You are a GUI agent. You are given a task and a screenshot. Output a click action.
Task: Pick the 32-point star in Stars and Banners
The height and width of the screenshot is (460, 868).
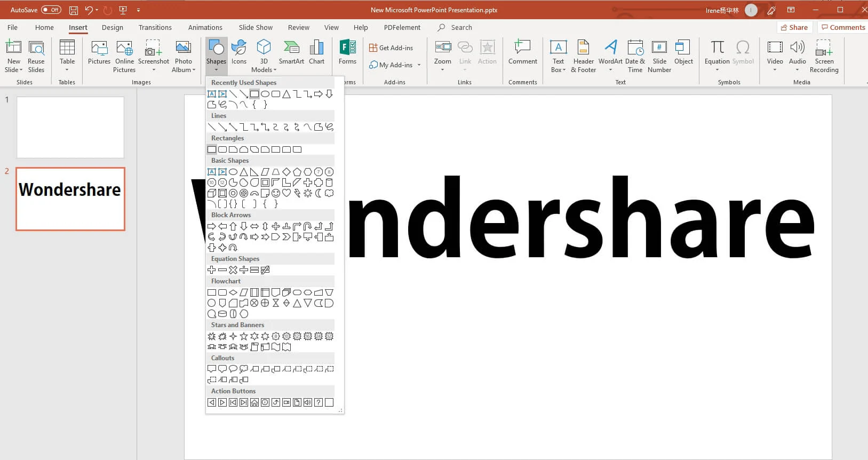[x=329, y=336]
